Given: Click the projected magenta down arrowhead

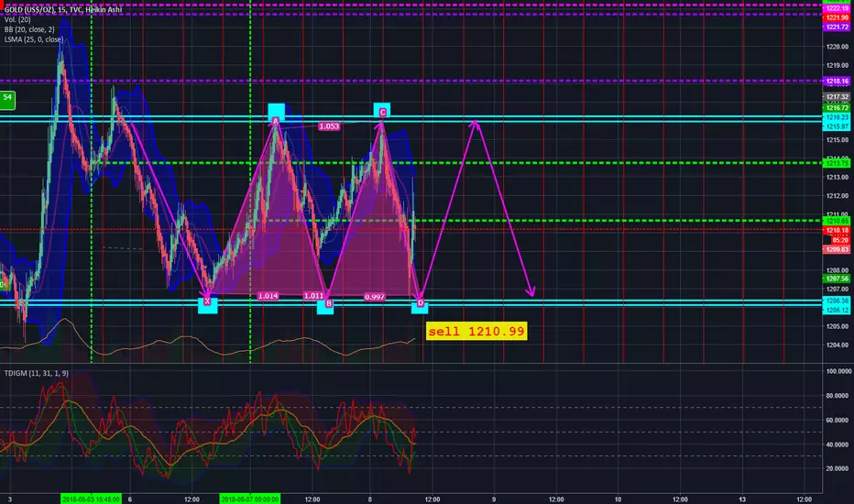Looking at the screenshot, I should 531,291.
